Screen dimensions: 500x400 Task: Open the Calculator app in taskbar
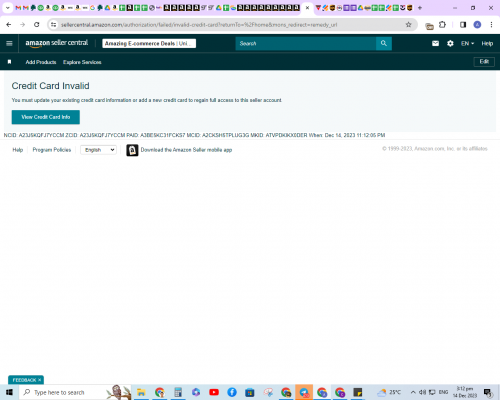[178, 392]
